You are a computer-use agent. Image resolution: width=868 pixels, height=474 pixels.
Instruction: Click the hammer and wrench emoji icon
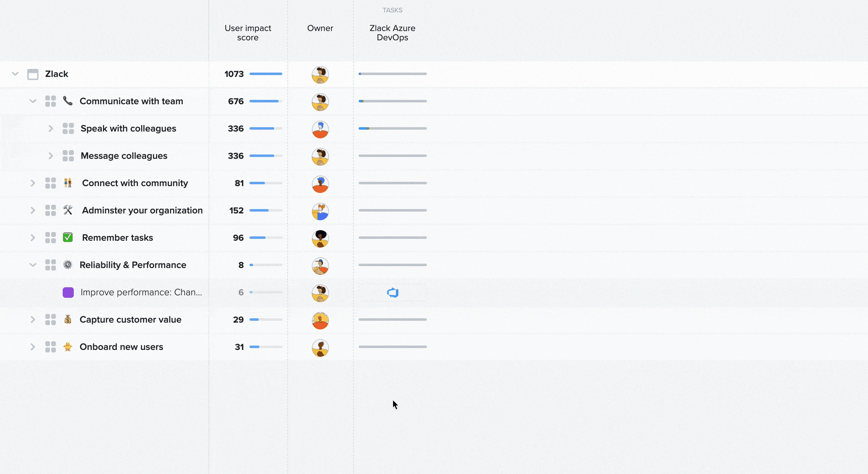(x=68, y=210)
